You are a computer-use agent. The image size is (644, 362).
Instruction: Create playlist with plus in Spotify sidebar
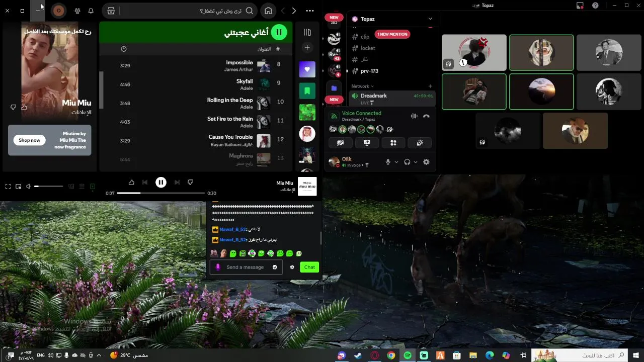pos(307,47)
